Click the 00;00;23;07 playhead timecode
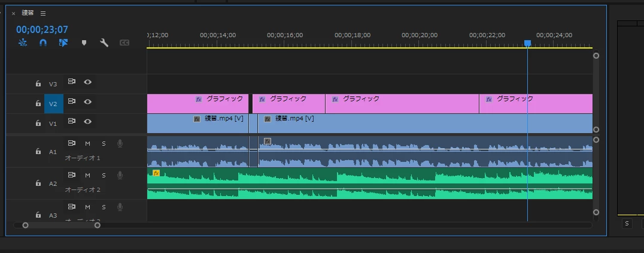644x253 pixels. (42, 29)
